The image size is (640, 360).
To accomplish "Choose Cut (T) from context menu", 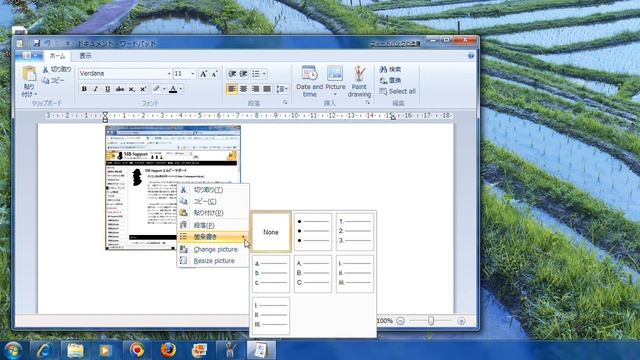I will click(213, 190).
